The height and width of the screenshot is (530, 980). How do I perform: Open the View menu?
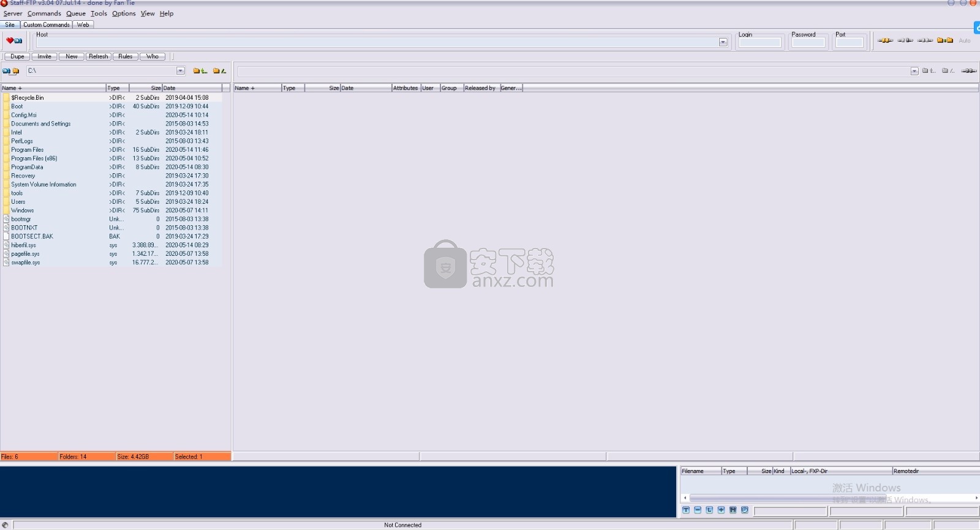tap(148, 13)
